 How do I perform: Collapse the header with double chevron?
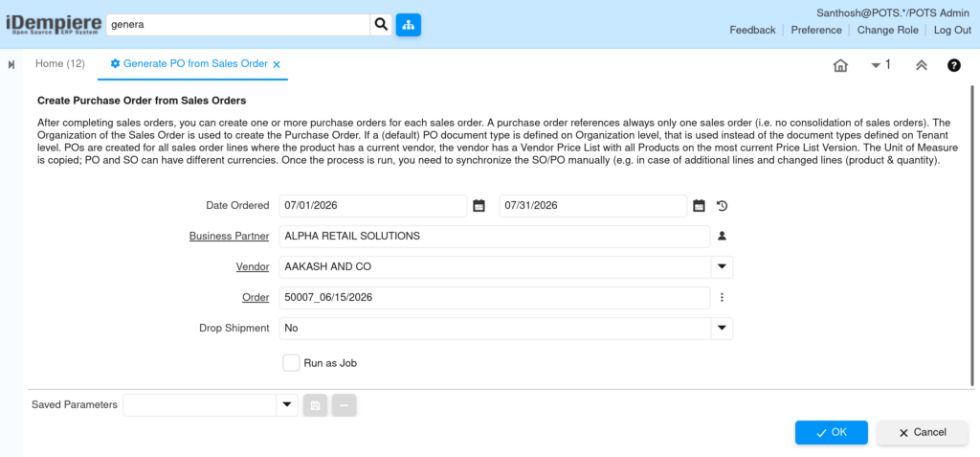pos(921,65)
